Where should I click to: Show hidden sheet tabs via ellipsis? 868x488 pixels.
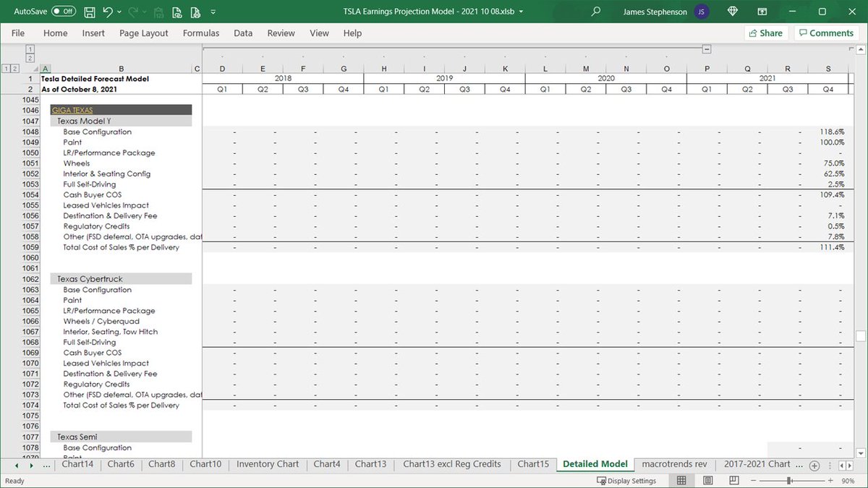[x=47, y=465]
